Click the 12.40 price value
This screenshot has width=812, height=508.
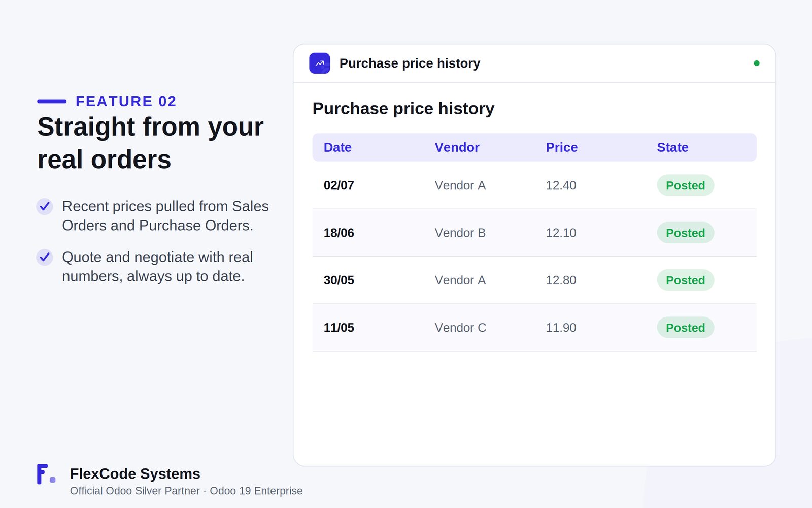tap(561, 185)
